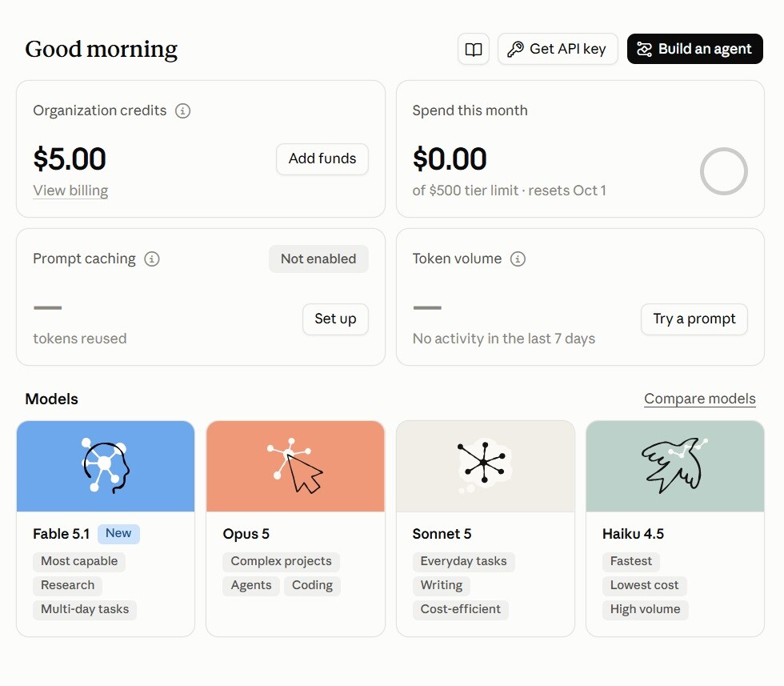Click the Coding tag

(x=312, y=585)
